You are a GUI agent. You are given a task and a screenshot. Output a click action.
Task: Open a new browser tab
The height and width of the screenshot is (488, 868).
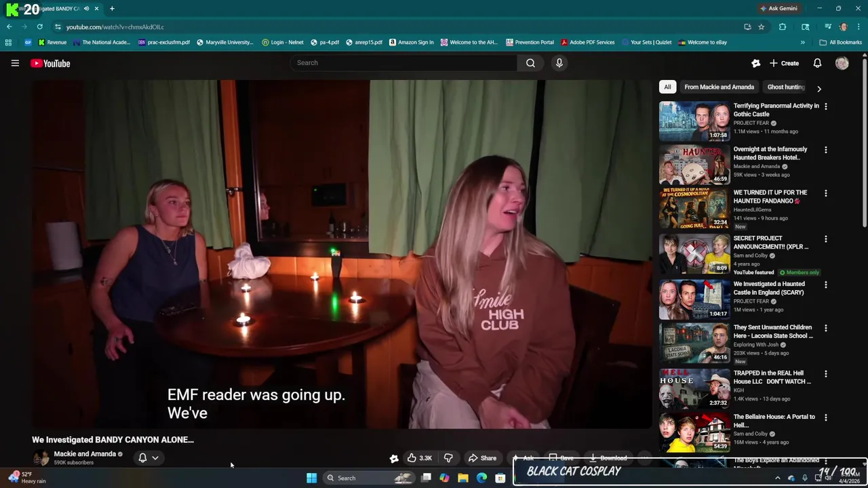click(112, 9)
